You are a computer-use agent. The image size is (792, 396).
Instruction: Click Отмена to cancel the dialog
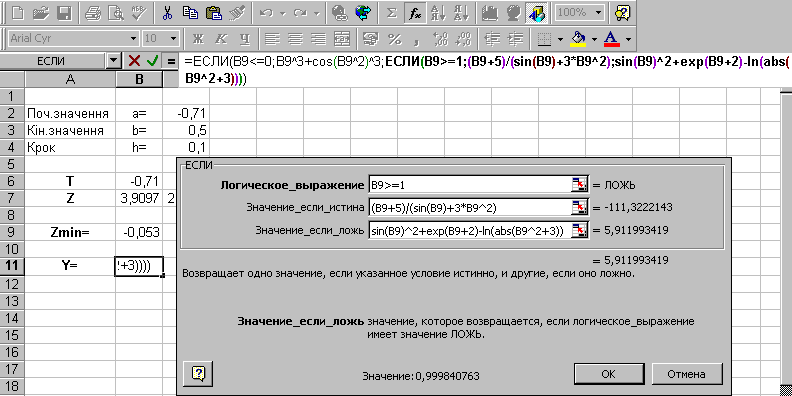click(x=686, y=374)
